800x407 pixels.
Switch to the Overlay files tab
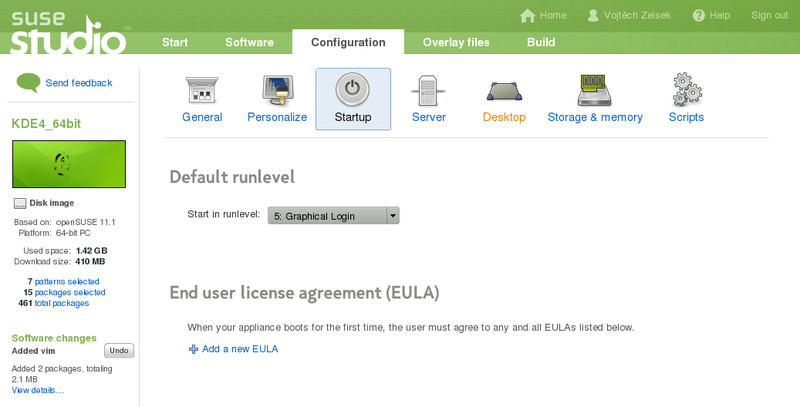pyautogui.click(x=456, y=42)
